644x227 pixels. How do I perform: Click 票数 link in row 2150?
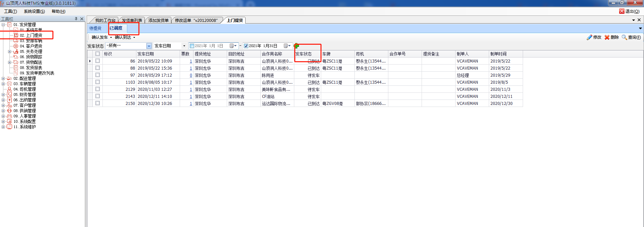click(191, 104)
